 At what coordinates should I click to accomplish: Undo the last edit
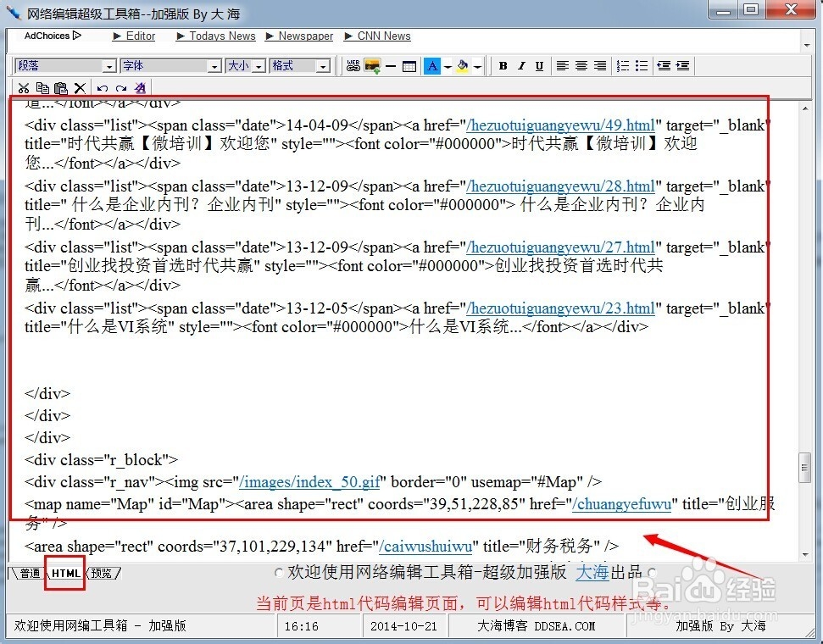[x=103, y=88]
